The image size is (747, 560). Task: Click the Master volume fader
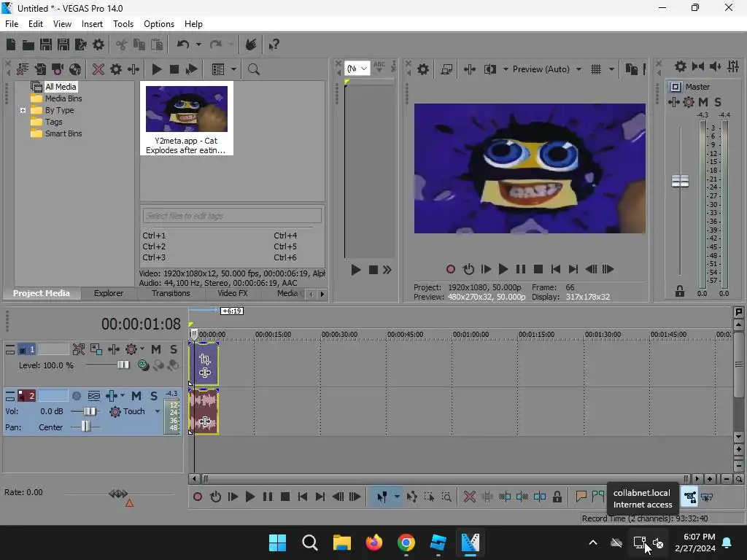pyautogui.click(x=680, y=181)
